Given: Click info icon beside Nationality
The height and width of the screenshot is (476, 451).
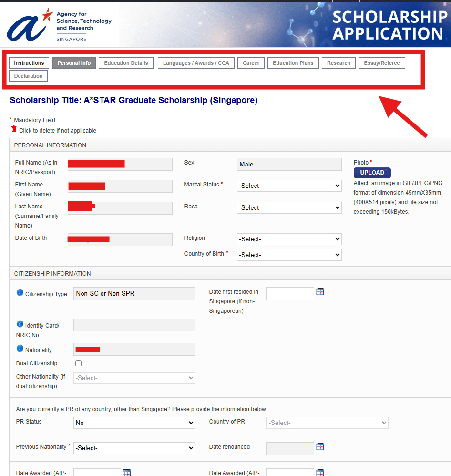Looking at the screenshot, I should click(x=20, y=348).
